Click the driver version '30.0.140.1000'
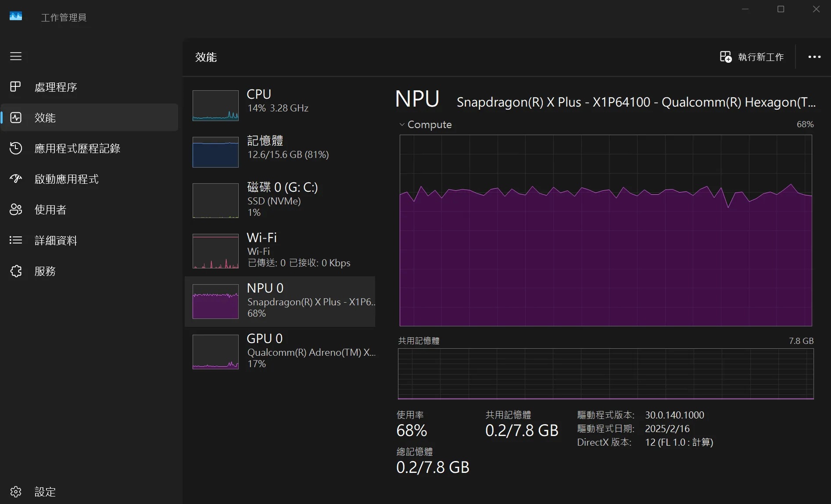This screenshot has height=504, width=831. 674,415
